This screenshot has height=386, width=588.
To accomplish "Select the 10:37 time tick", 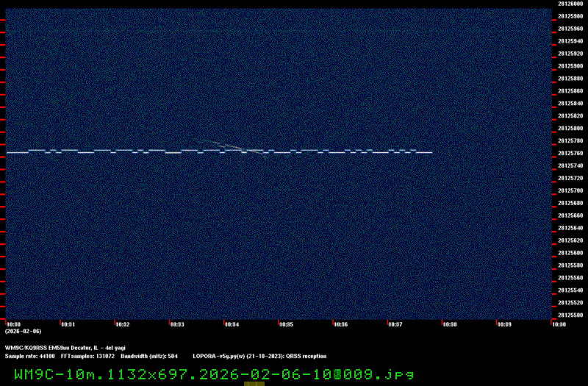I will coord(395,324).
